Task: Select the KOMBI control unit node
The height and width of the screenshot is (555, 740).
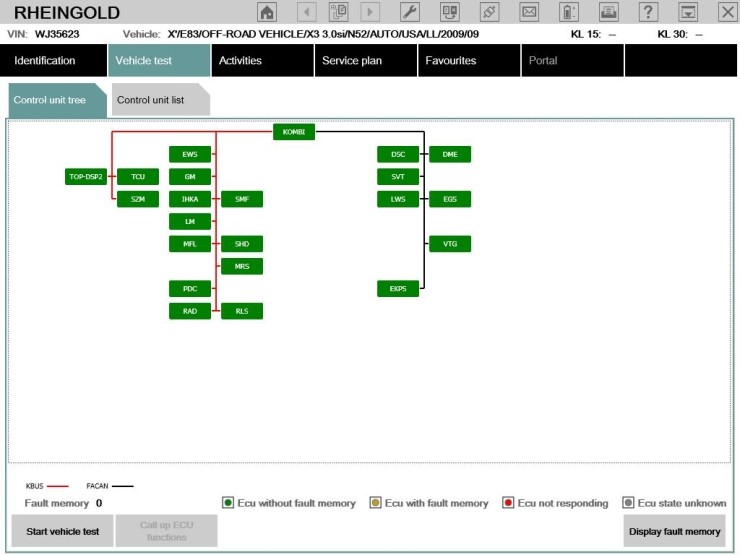Action: pos(294,132)
